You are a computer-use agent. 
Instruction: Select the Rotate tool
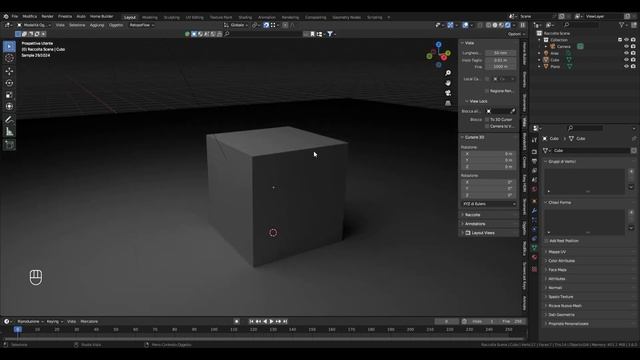coord(9,83)
